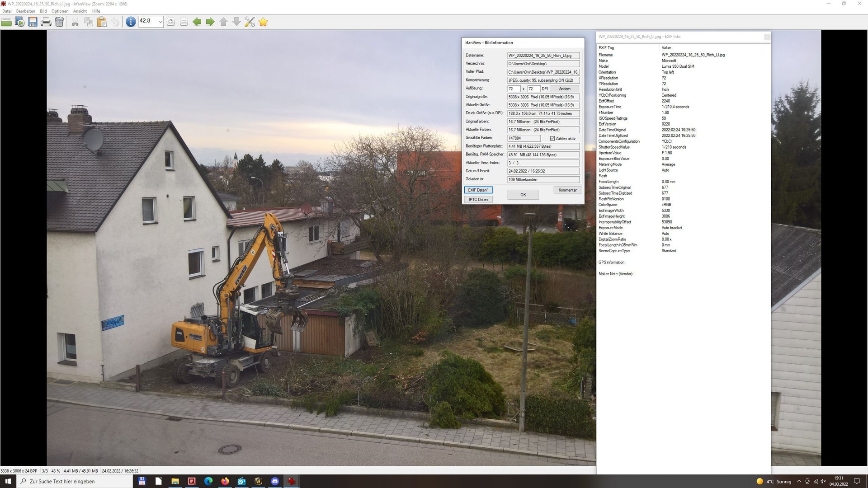
Task: Open the notification center icon
Action: (x=857, y=481)
